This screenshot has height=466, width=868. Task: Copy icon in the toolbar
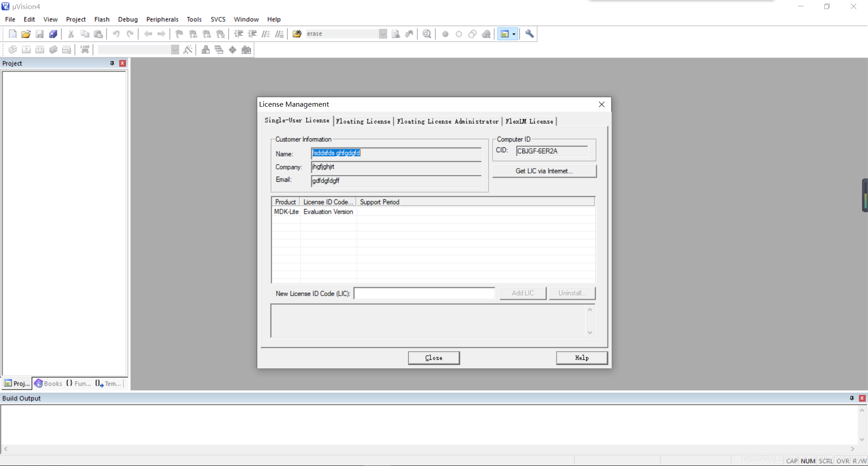pyautogui.click(x=85, y=34)
